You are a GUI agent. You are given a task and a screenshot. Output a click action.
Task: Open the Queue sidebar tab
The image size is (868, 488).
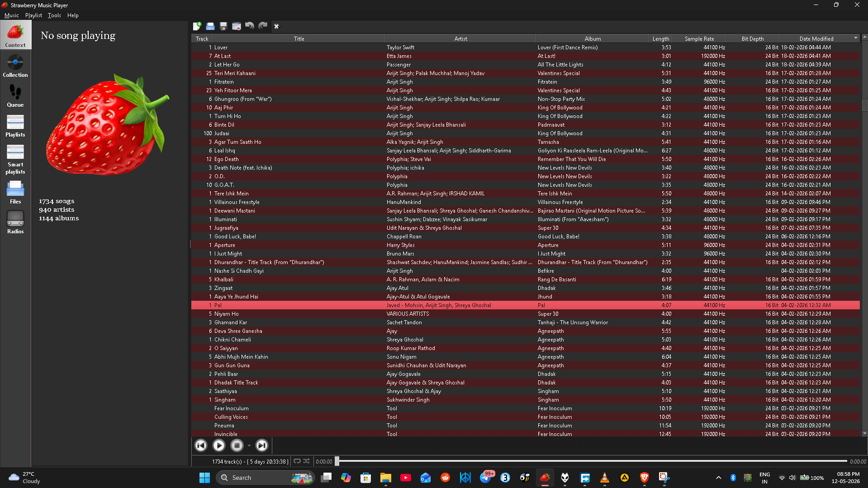coord(15,95)
